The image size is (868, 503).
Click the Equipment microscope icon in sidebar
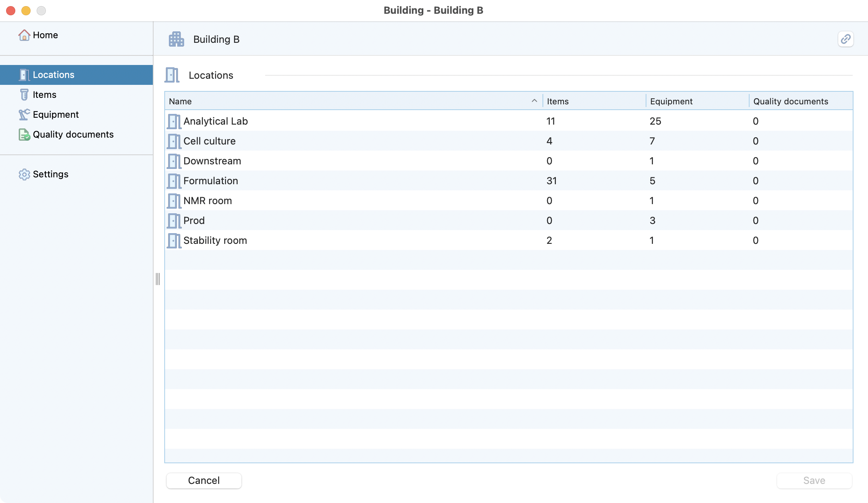click(x=24, y=115)
